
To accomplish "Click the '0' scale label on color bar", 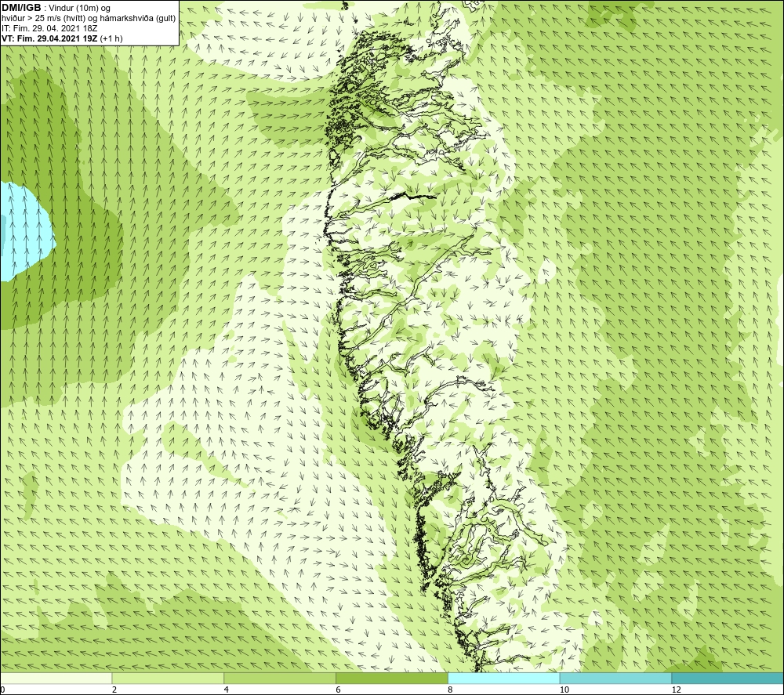I will click(3, 690).
